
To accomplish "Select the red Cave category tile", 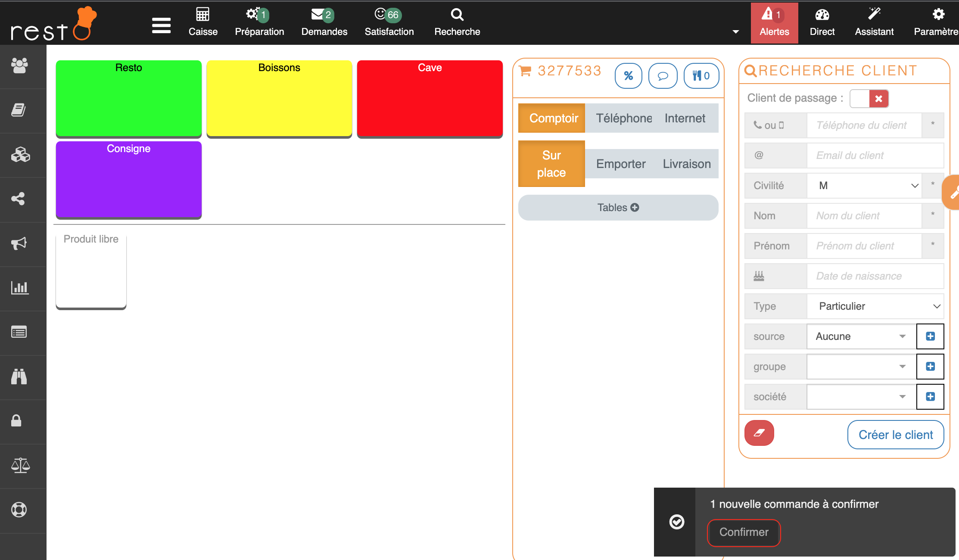I will click(x=430, y=99).
